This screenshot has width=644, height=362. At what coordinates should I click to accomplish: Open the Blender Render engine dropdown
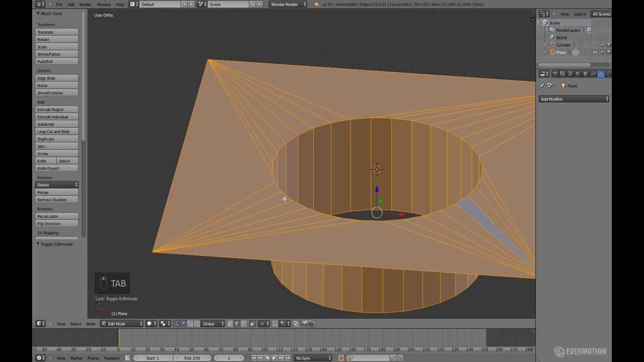287,5
